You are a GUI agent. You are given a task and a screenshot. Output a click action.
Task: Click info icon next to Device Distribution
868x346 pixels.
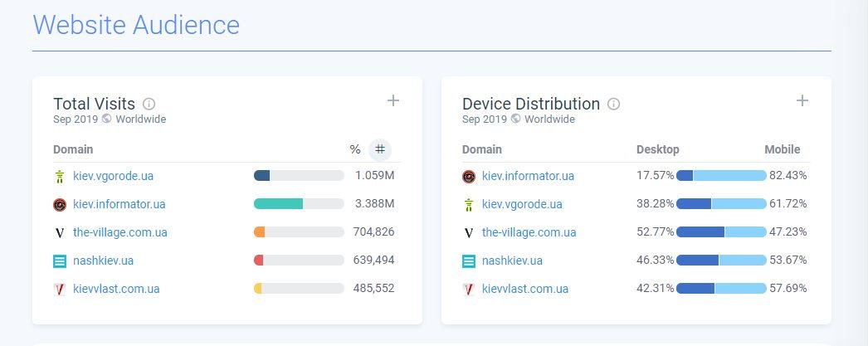pyautogui.click(x=613, y=104)
